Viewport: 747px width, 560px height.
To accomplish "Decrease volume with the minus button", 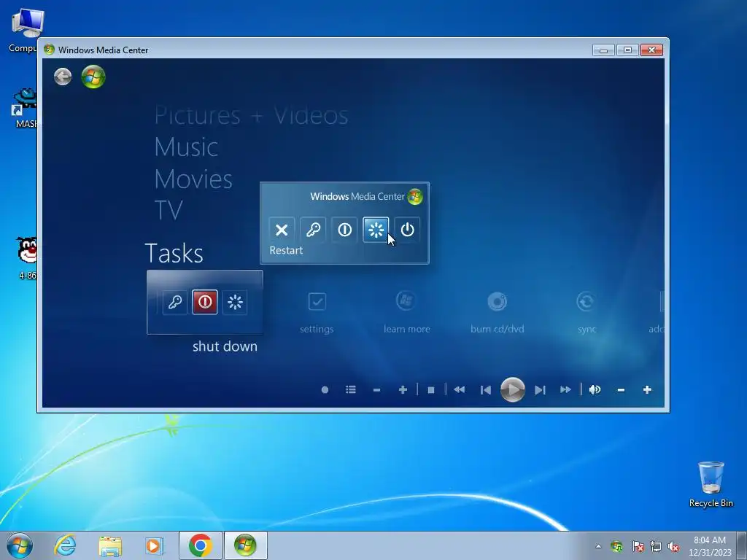I will 621,390.
